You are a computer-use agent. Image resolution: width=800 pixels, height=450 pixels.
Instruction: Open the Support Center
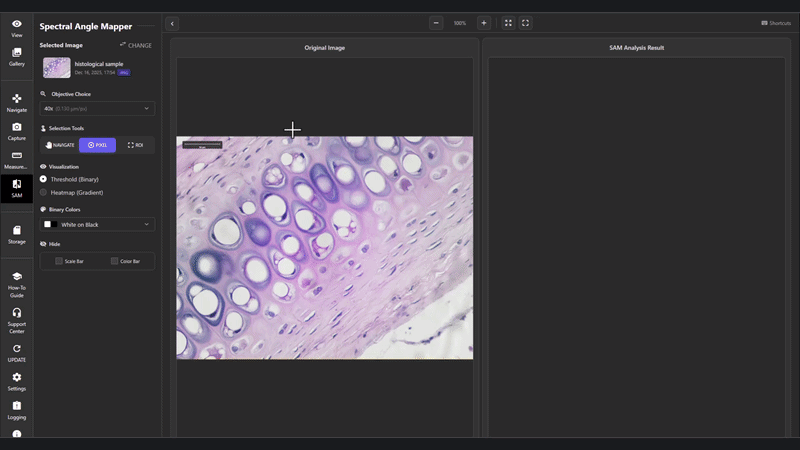pos(17,320)
